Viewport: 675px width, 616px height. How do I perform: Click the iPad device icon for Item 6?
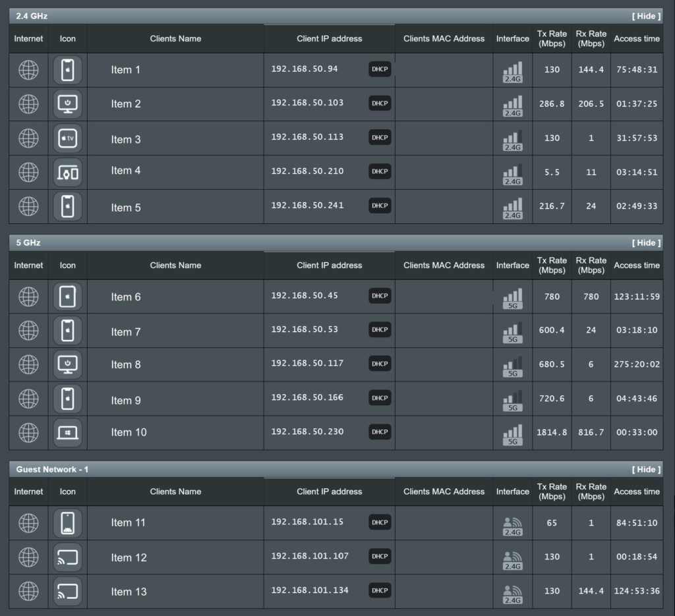[68, 296]
